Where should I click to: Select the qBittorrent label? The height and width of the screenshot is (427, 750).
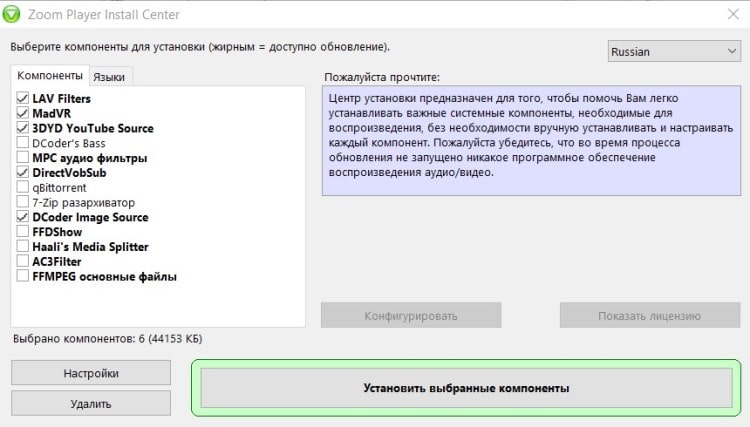(59, 187)
